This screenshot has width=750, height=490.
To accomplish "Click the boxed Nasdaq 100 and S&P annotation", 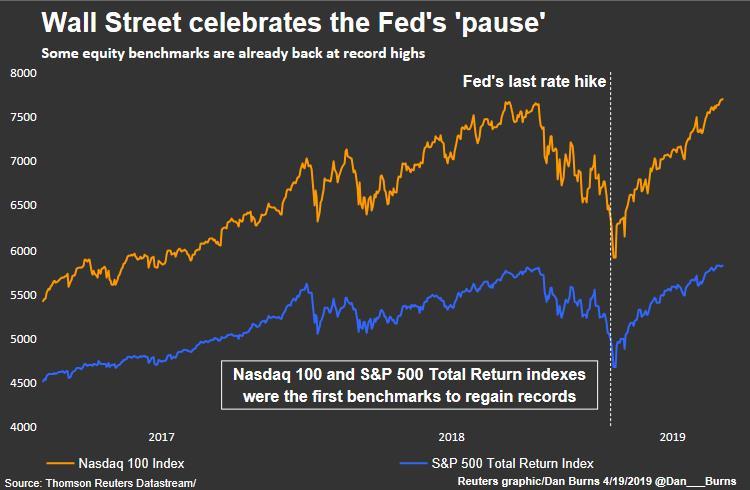I will coord(409,385).
